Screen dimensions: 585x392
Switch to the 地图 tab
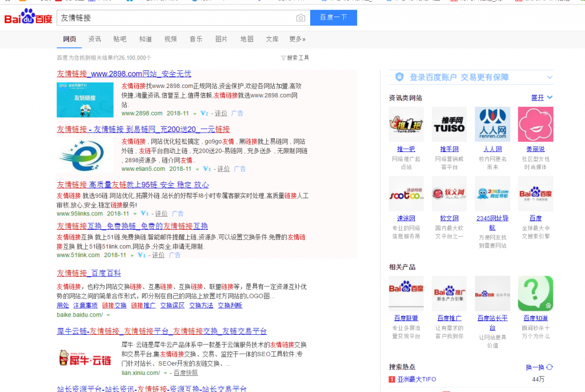point(247,39)
